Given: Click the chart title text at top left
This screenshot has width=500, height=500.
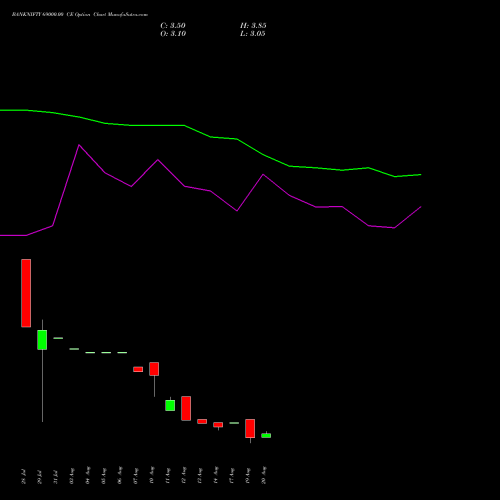Looking at the screenshot, I should (80, 15).
